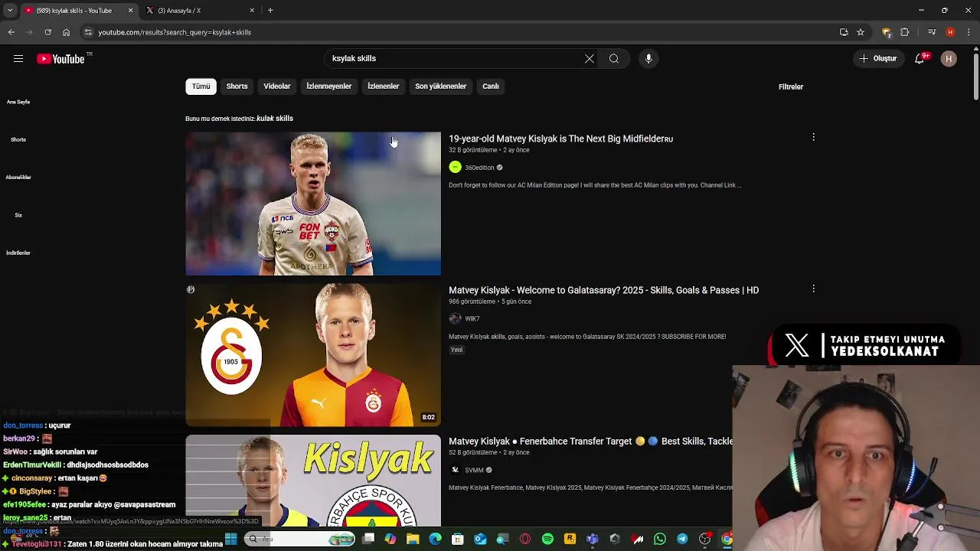
Task: Open the YouTube hamburger guide menu
Action: (x=18, y=59)
